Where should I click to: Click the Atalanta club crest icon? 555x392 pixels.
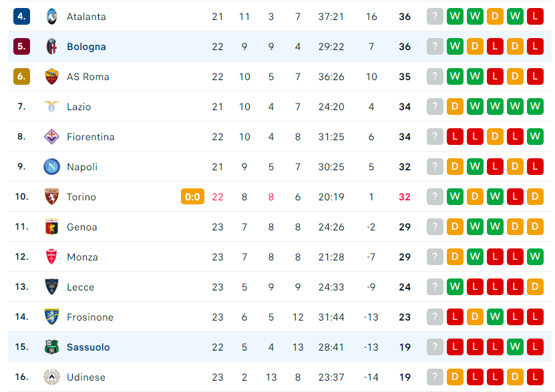pyautogui.click(x=51, y=17)
